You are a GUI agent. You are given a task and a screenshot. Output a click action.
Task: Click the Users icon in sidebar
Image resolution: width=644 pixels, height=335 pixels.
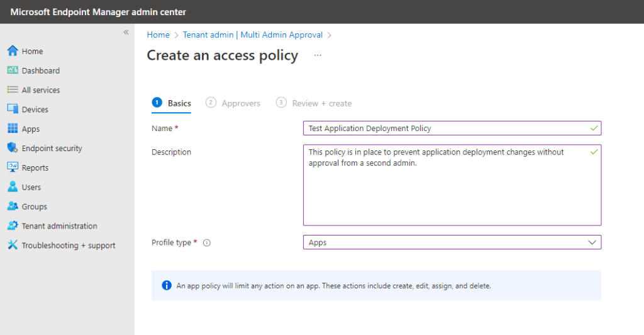pyautogui.click(x=12, y=187)
